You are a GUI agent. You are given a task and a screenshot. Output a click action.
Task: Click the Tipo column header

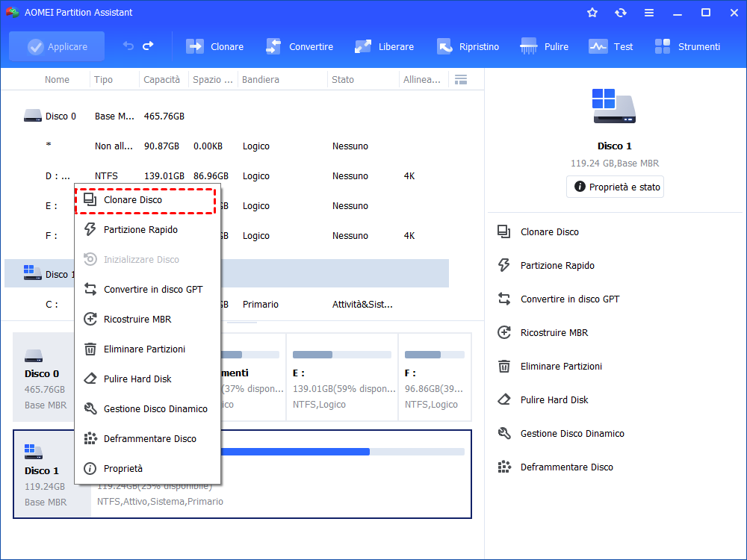(x=103, y=80)
